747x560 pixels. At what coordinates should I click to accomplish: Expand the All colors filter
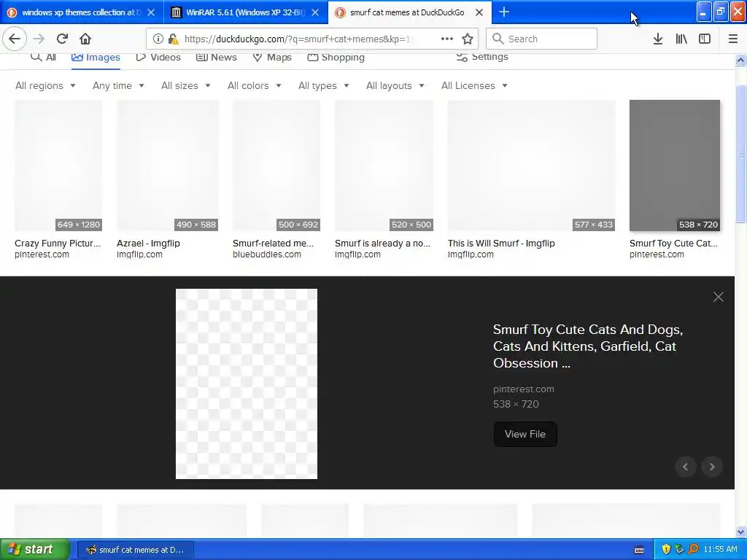click(x=255, y=86)
